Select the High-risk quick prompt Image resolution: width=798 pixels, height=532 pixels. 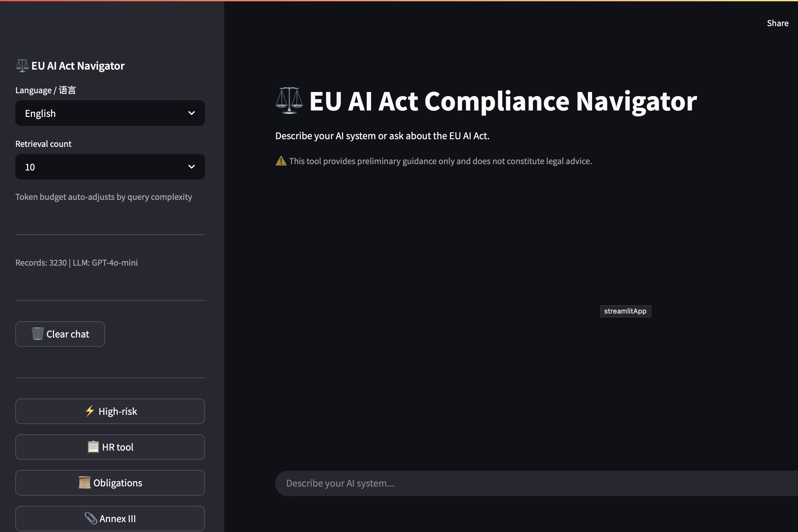[110, 411]
